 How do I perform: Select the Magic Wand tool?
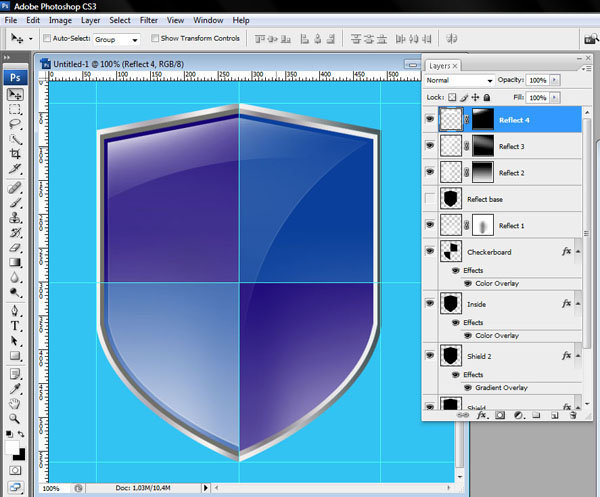pyautogui.click(x=15, y=139)
